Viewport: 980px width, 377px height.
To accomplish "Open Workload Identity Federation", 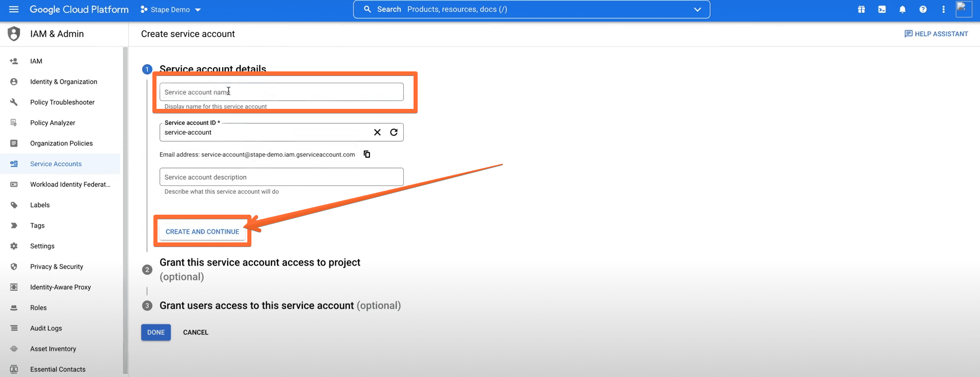I will (x=70, y=184).
